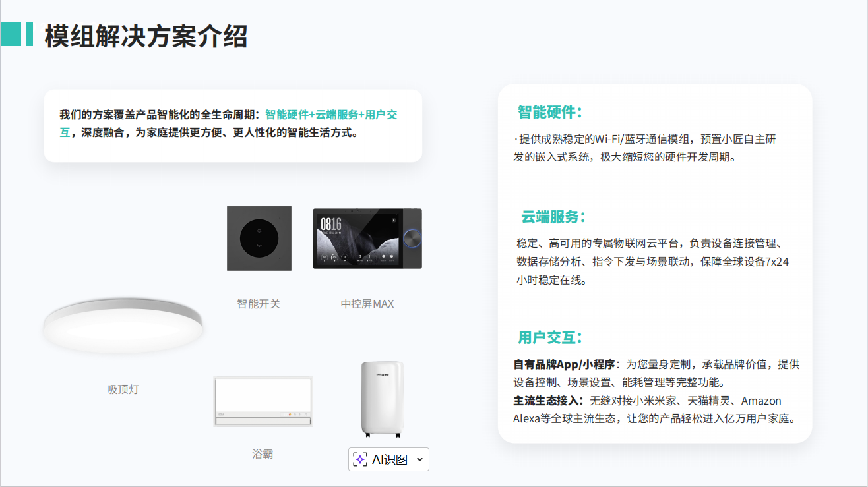Click the white dehumidifier product image
This screenshot has height=487, width=868.
click(381, 399)
